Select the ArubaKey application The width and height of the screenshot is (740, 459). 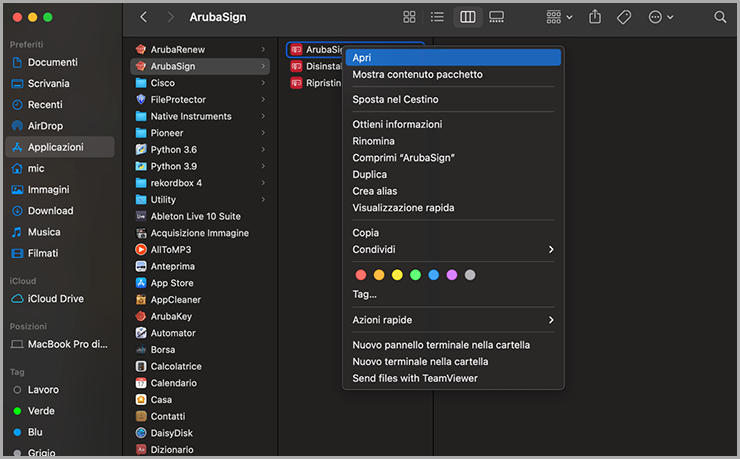tap(200, 317)
